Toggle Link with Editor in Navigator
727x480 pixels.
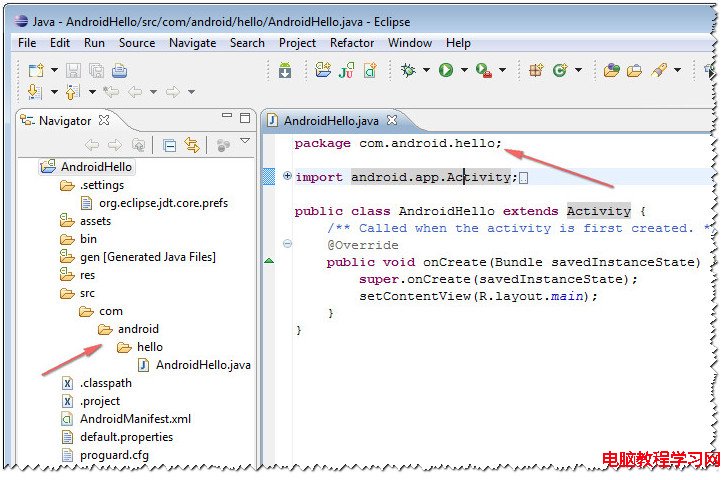(192, 146)
